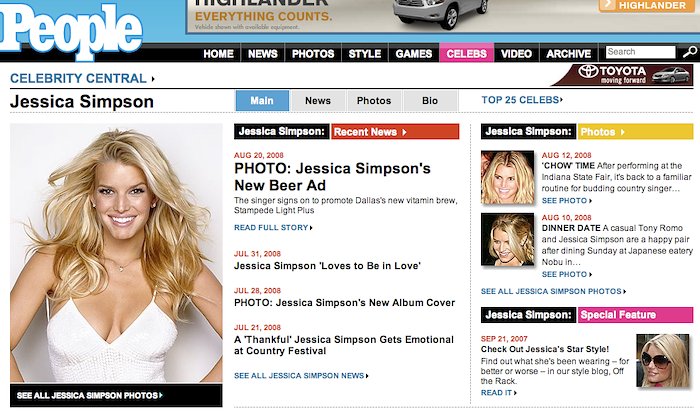Switch to the Photos tab
This screenshot has height=416, width=700.
click(x=374, y=100)
